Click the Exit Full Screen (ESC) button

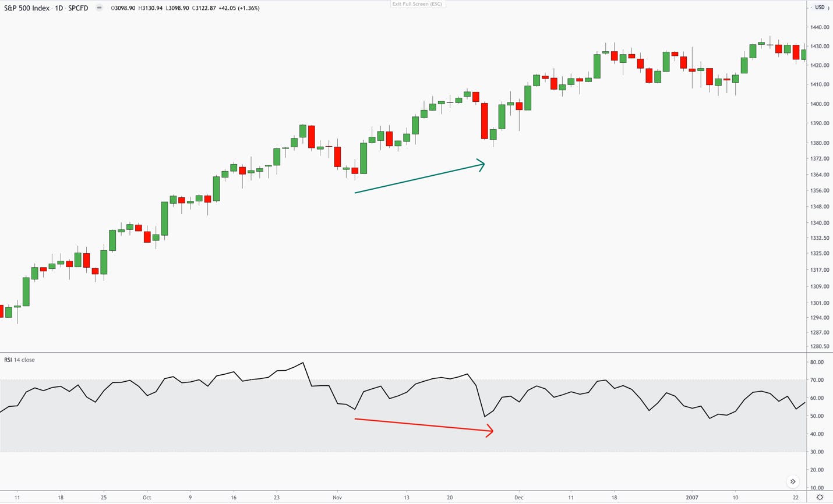(417, 4)
